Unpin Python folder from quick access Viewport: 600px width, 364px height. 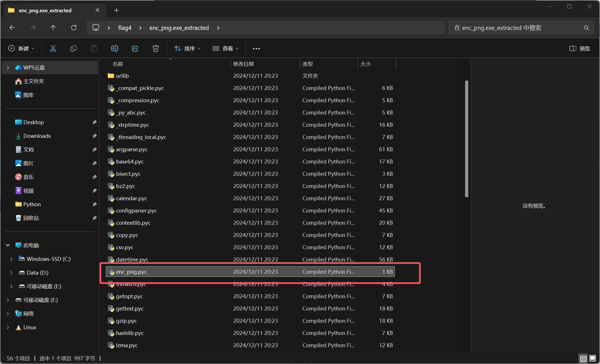coord(94,204)
